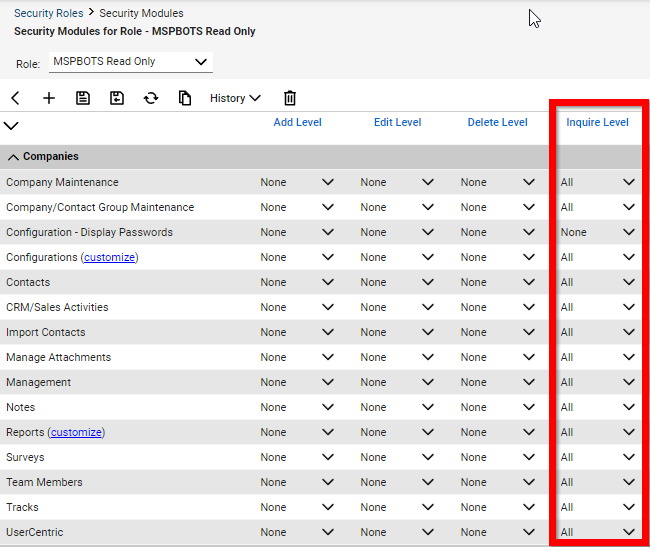Image resolution: width=650 pixels, height=547 pixels.
Task: Open Delete Level dropdown for Notes
Action: click(497, 407)
